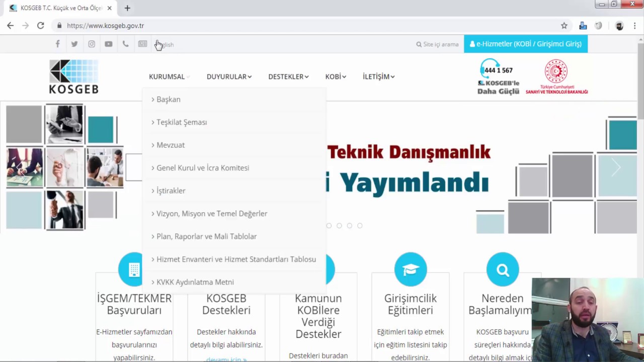Show next slide with right arrow

pyautogui.click(x=616, y=168)
